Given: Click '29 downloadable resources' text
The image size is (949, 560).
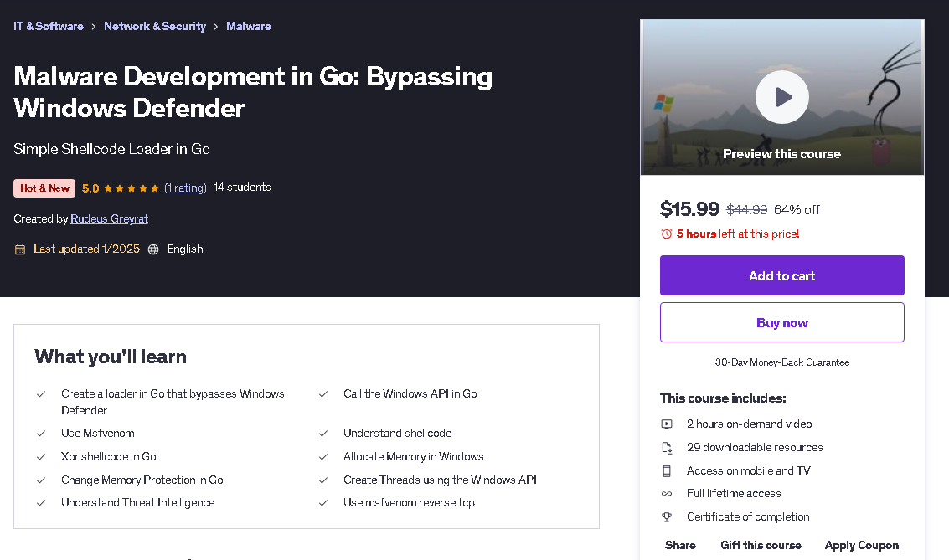Looking at the screenshot, I should pos(755,448).
